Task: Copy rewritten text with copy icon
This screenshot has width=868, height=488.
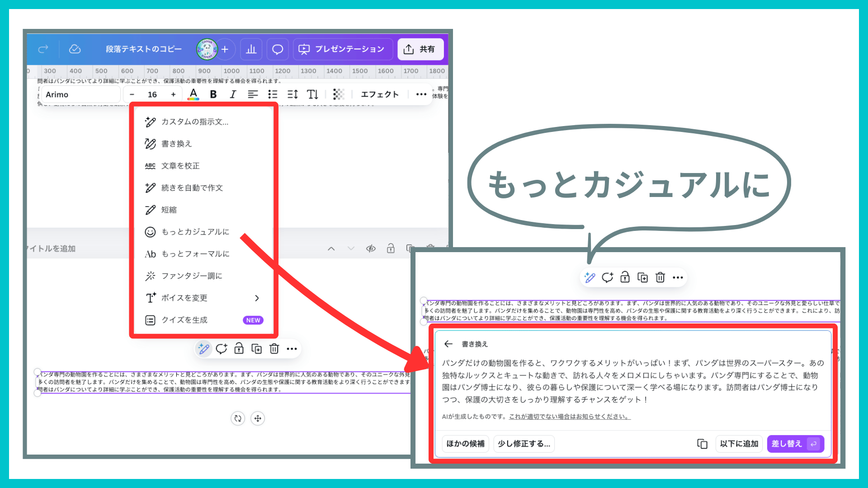Action: [x=702, y=444]
